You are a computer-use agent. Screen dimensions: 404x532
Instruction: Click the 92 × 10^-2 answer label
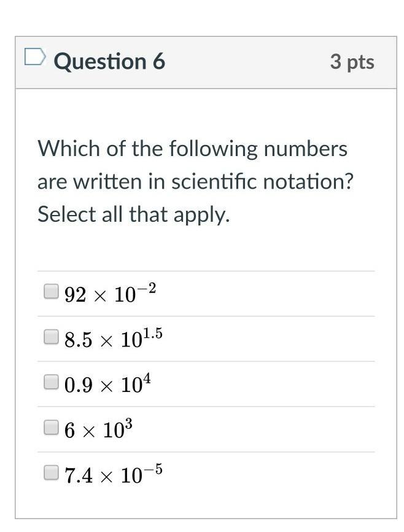coord(110,294)
